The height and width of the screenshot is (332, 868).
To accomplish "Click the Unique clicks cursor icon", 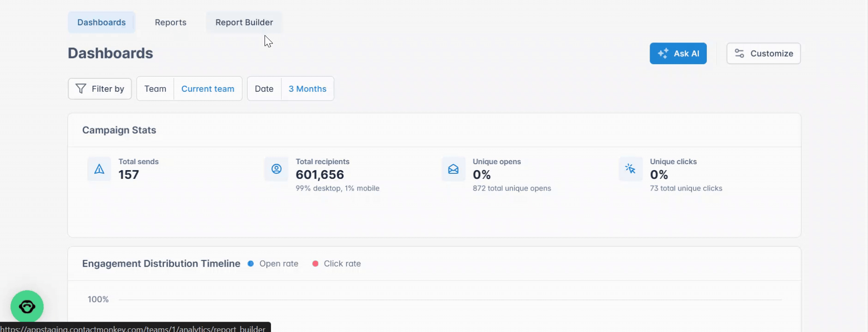I will (630, 169).
